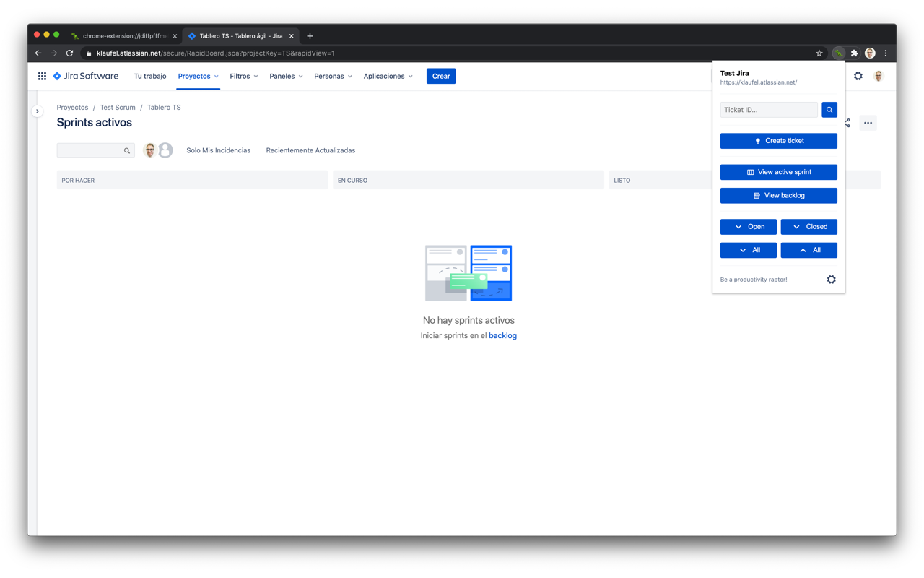Click Create ticket in the popup
This screenshot has height=578, width=924.
779,141
